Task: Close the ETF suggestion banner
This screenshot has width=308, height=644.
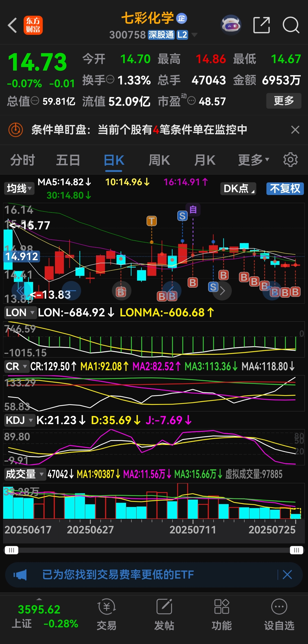Action: coord(287,575)
